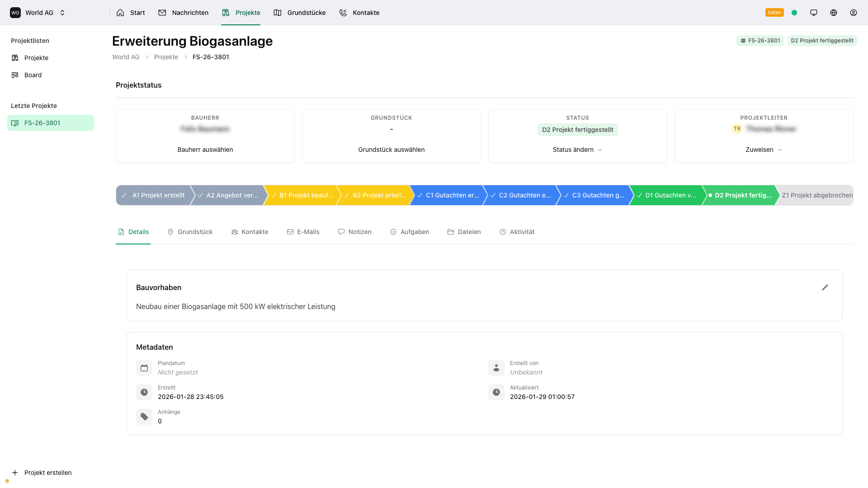
Task: Open the Kontakte section from the top navigation
Action: click(x=359, y=12)
